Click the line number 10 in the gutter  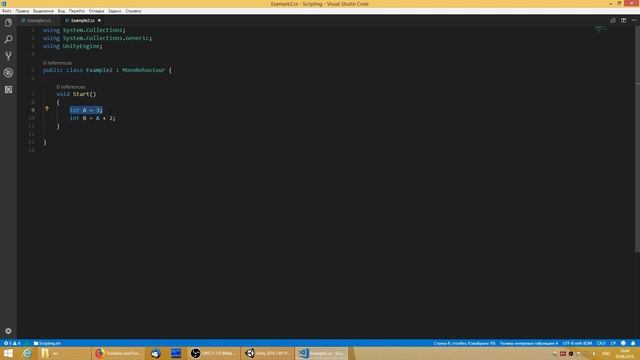[31, 118]
